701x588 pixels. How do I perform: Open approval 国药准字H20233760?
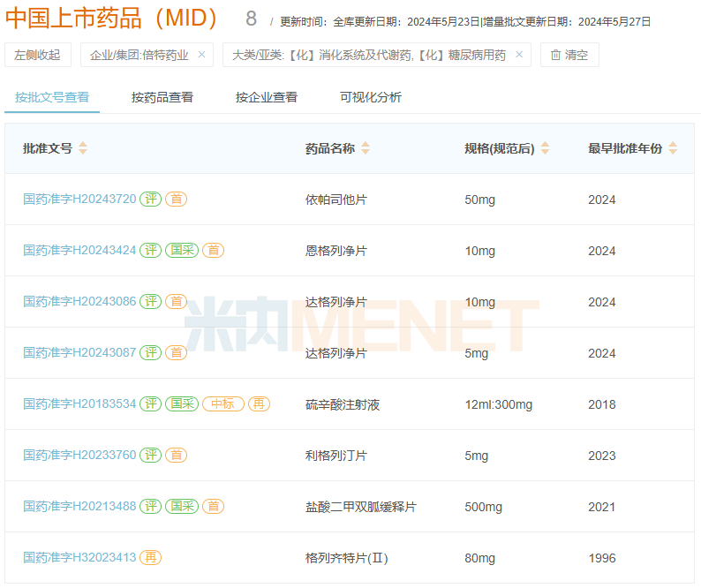pos(79,456)
